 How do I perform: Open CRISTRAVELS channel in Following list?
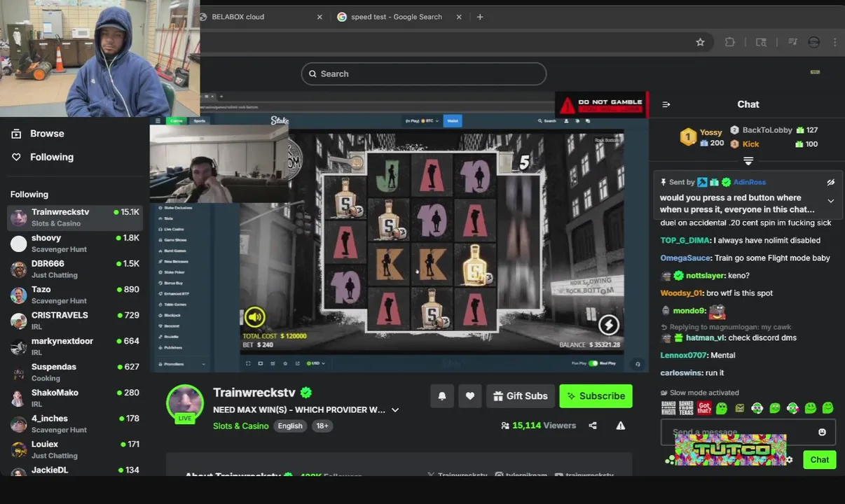tap(74, 321)
